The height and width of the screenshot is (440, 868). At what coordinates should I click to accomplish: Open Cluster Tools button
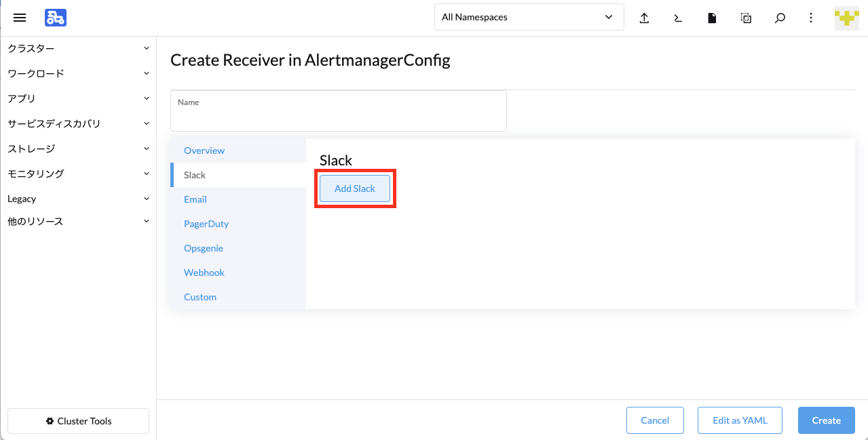click(78, 421)
